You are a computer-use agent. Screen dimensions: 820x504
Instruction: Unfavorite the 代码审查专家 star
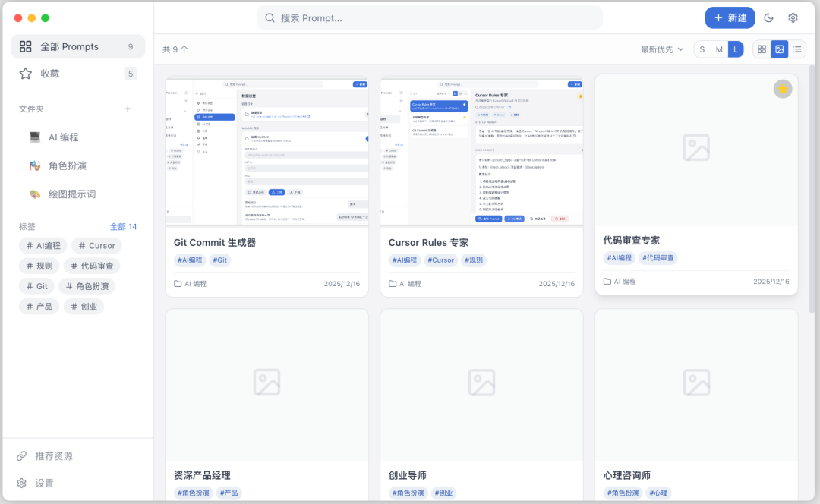click(x=783, y=89)
